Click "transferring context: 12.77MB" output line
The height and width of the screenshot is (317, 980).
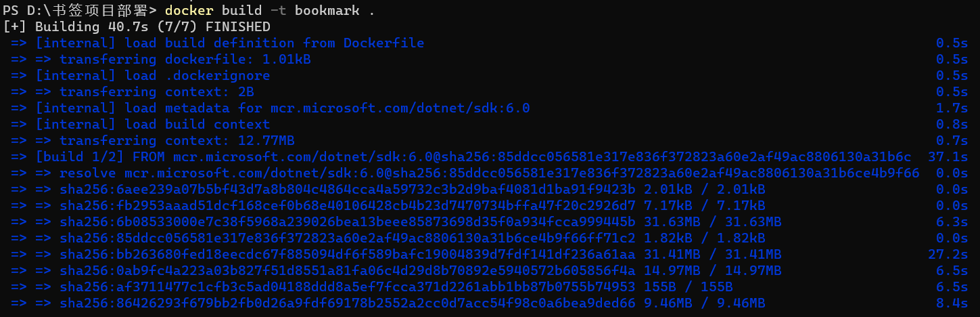pyautogui.click(x=177, y=141)
